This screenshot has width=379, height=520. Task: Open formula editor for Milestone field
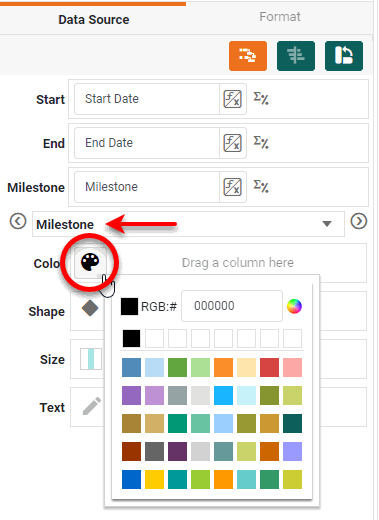pos(232,187)
